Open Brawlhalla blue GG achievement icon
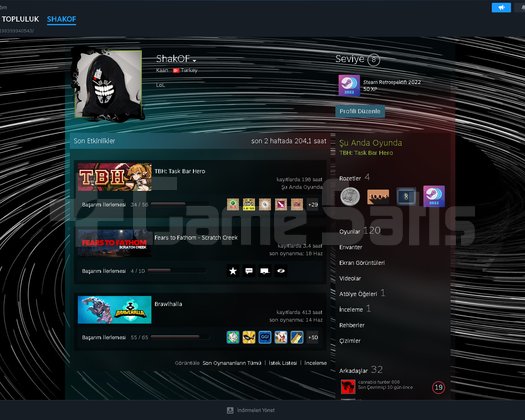This screenshot has width=525, height=420. [x=265, y=337]
